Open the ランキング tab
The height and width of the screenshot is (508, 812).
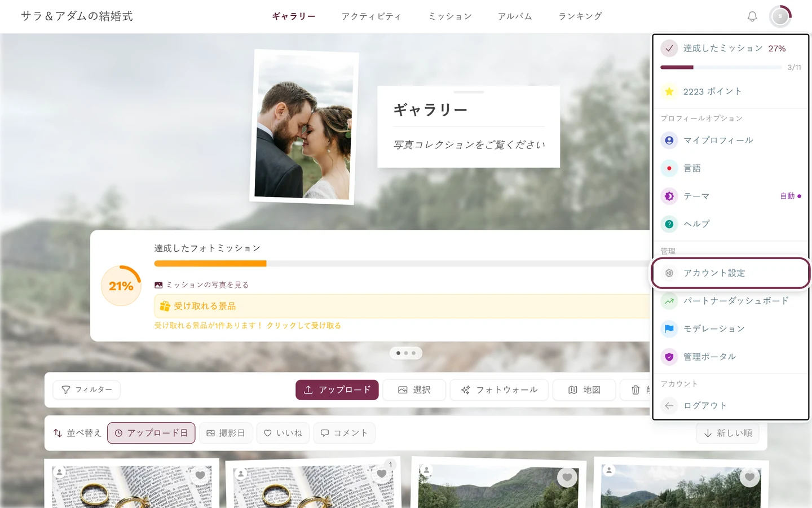click(x=580, y=16)
